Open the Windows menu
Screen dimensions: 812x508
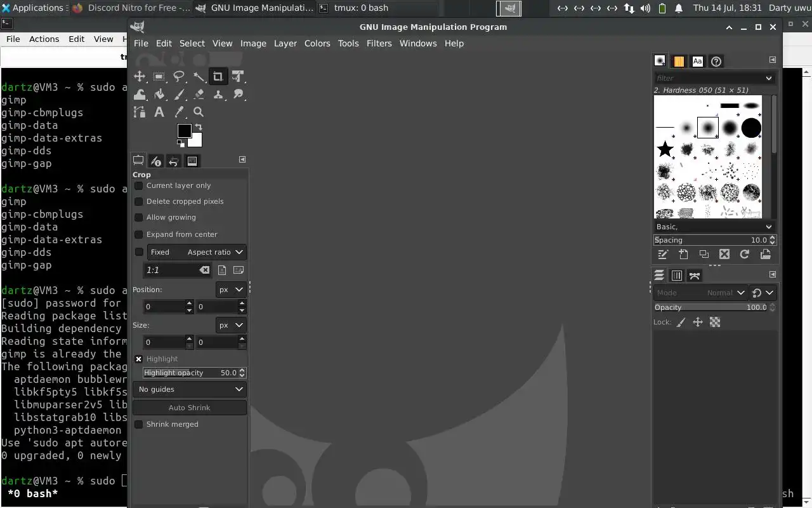coord(418,43)
